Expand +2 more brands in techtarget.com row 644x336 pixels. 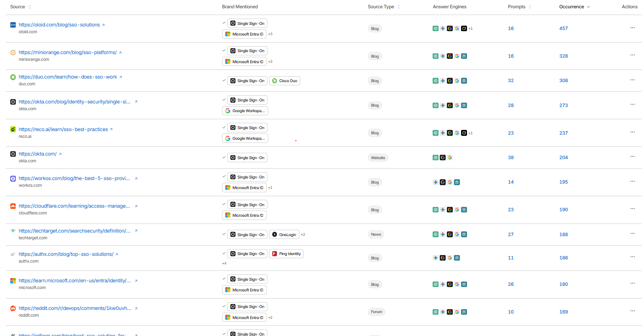click(303, 235)
